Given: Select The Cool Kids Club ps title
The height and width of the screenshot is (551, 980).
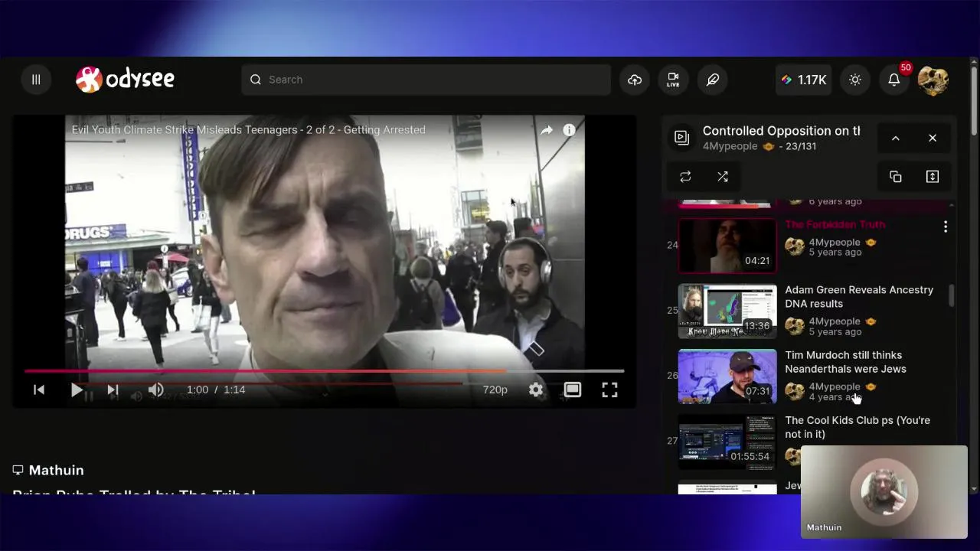Looking at the screenshot, I should 857,427.
